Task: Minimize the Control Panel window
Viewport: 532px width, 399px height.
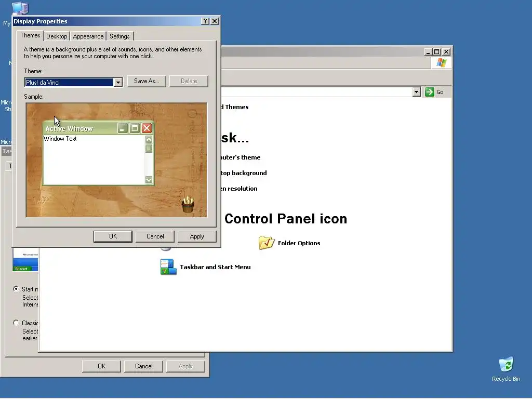Action: pos(428,52)
